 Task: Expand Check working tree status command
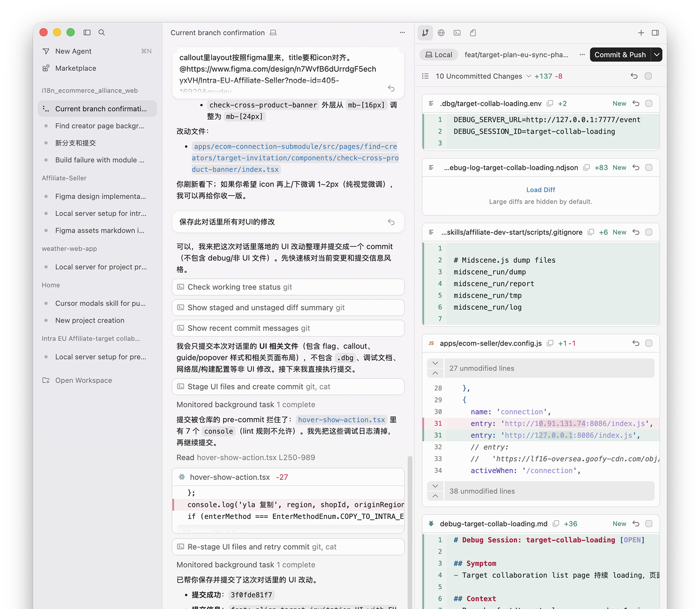coord(288,287)
